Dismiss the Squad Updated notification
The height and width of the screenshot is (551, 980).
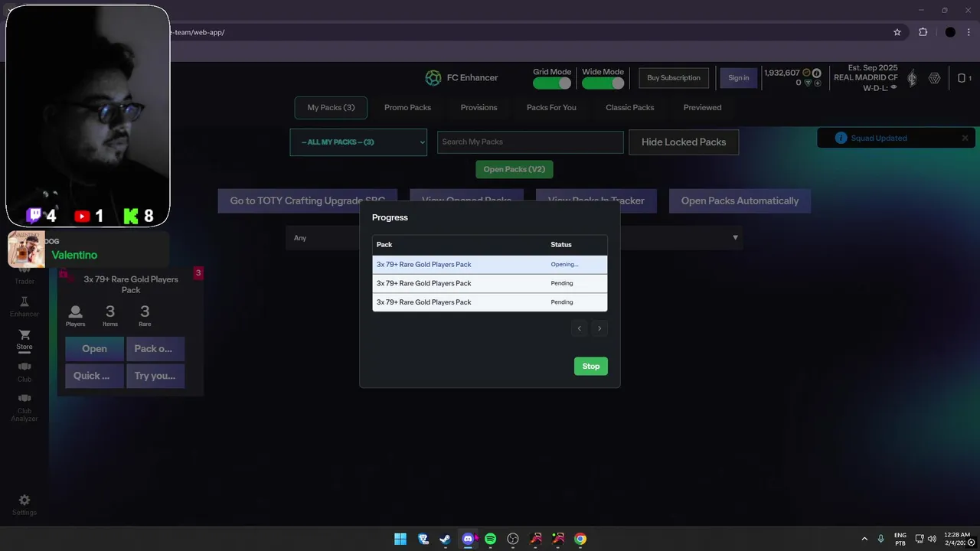[965, 139]
